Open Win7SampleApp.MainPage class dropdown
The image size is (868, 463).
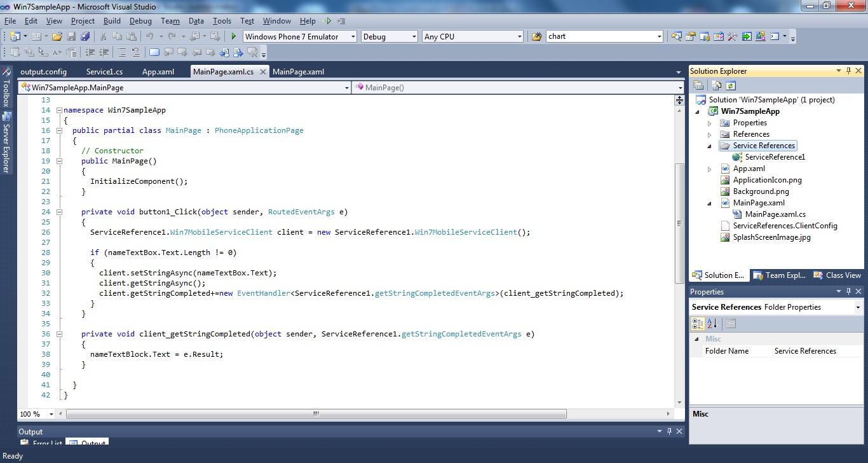click(346, 87)
